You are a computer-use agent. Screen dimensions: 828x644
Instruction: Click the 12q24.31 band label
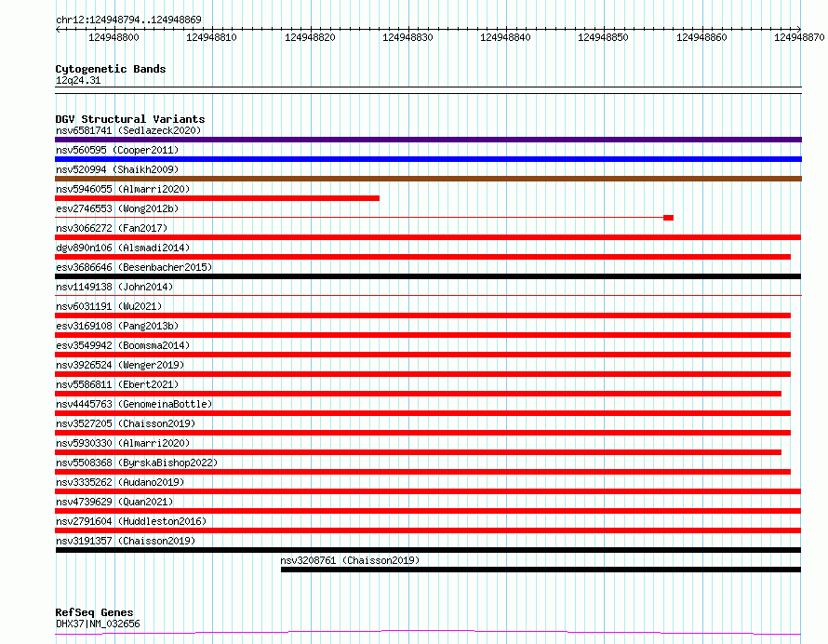[x=77, y=80]
